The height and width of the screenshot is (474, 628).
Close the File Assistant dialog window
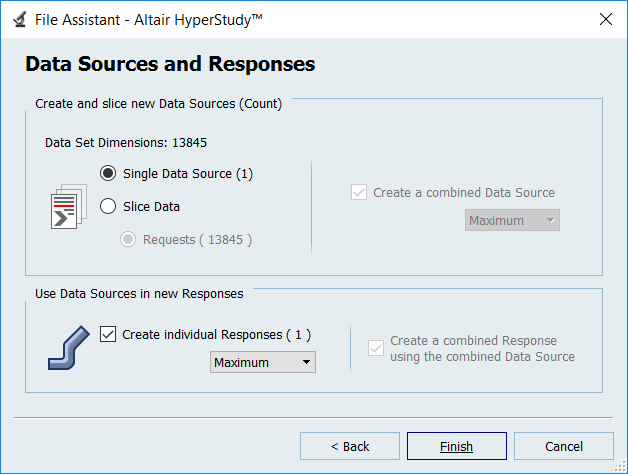604,19
